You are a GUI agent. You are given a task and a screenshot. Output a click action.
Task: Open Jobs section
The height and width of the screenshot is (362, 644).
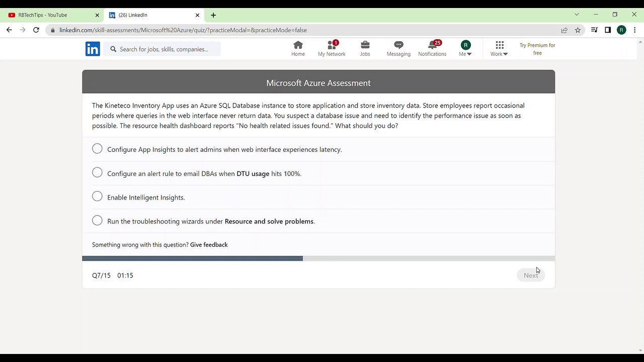pos(365,49)
